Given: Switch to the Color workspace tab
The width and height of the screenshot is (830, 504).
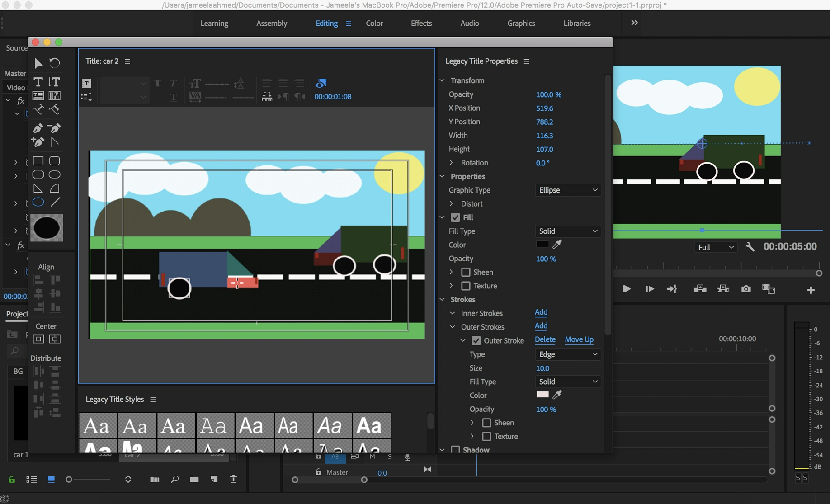Looking at the screenshot, I should point(374,23).
